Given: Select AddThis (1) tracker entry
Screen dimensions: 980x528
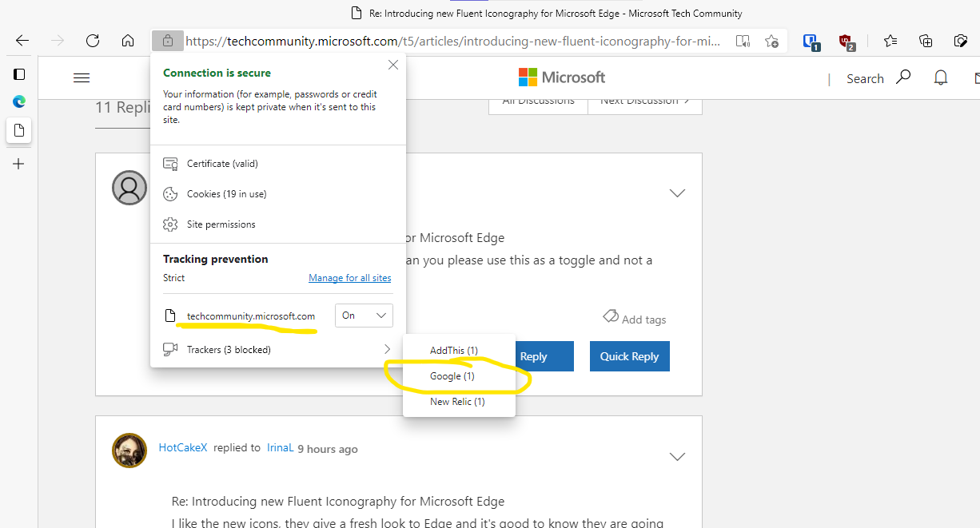Looking at the screenshot, I should (460, 351).
